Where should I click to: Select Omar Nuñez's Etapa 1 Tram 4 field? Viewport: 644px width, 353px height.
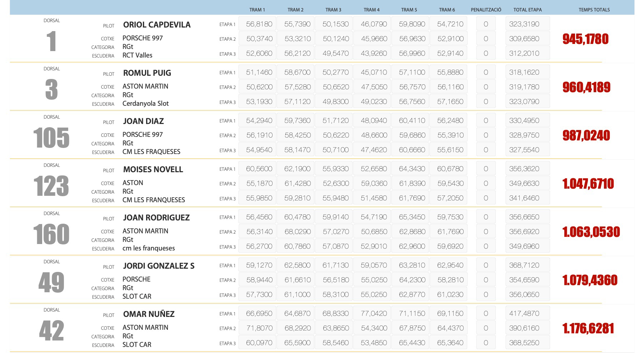click(x=374, y=313)
